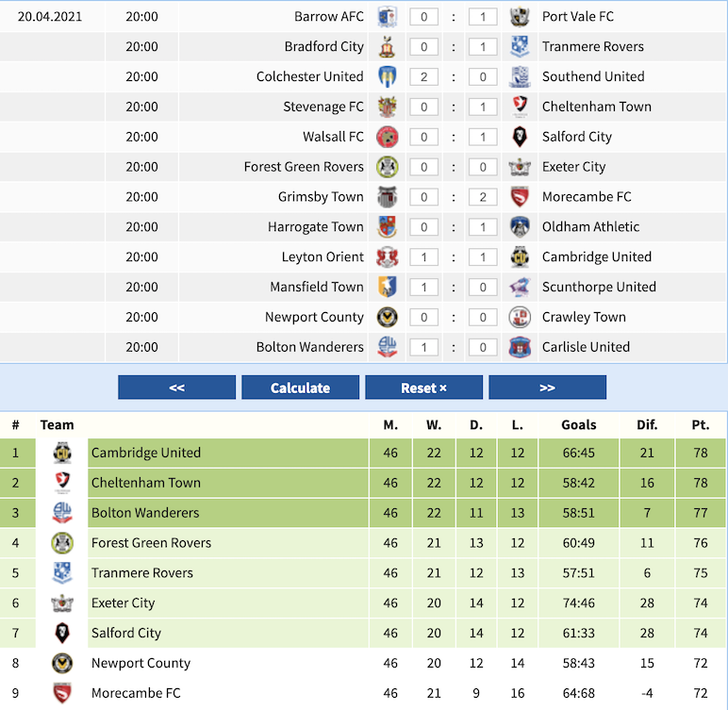The height and width of the screenshot is (710, 728).
Task: Edit Morecambe FC away score box
Action: [483, 197]
